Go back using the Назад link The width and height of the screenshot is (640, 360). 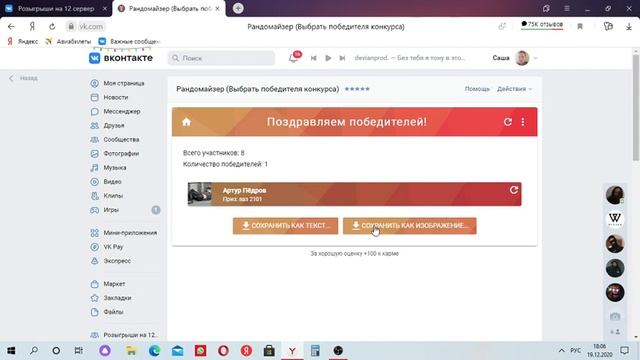24,78
